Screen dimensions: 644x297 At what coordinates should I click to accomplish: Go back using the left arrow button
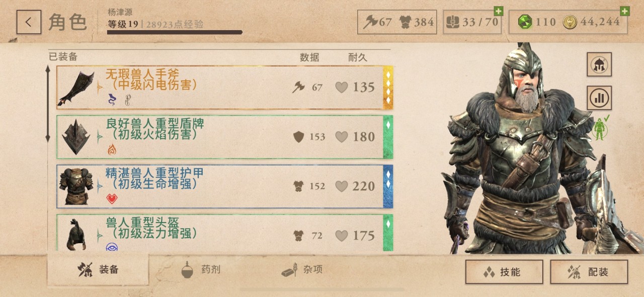tap(29, 22)
